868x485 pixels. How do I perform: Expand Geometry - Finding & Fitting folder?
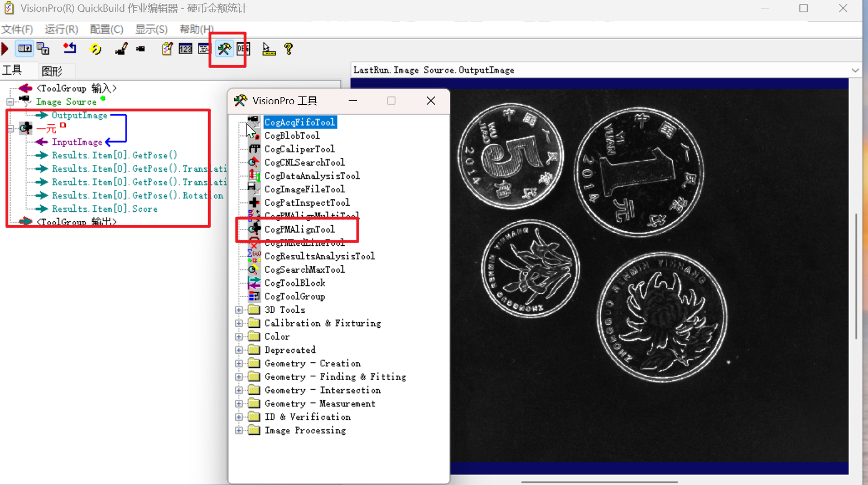[239, 377]
